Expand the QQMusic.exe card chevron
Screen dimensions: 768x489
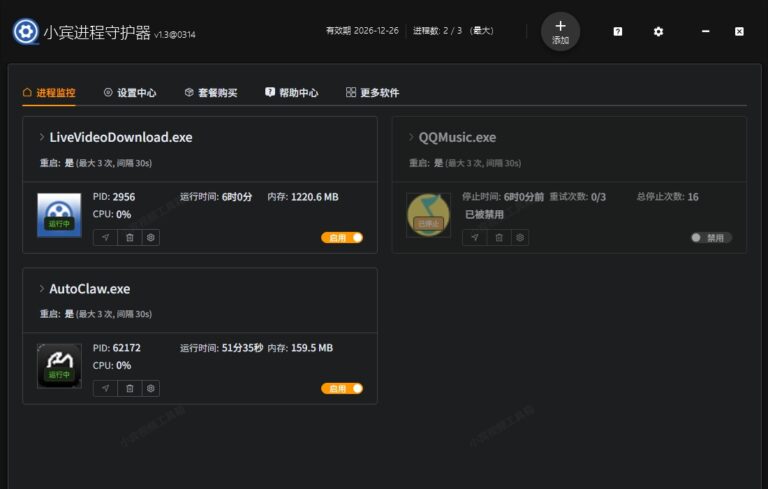pyautogui.click(x=411, y=137)
